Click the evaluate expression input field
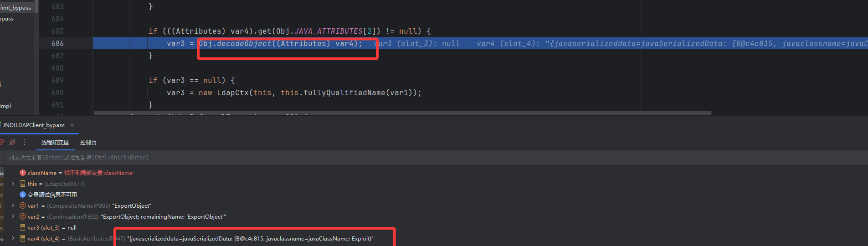This screenshot has width=868, height=246. (273, 158)
